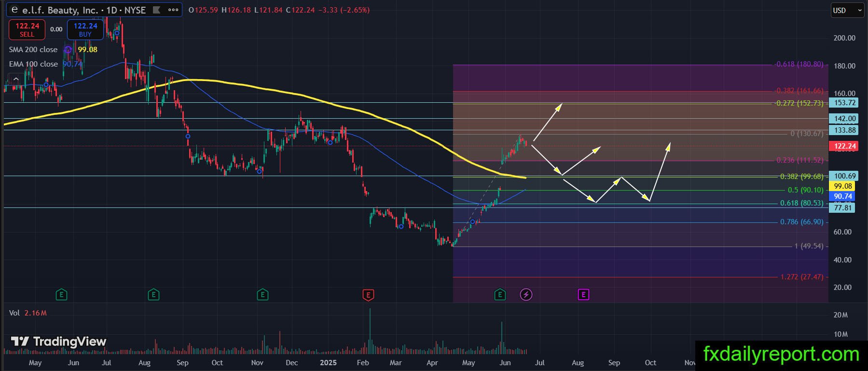Click the purple lightning event marker
Image resolution: width=868 pixels, height=371 pixels.
pos(526,294)
